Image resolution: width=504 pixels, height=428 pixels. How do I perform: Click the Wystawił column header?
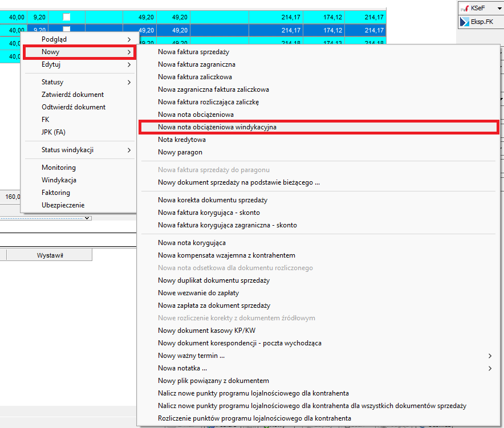(x=50, y=255)
